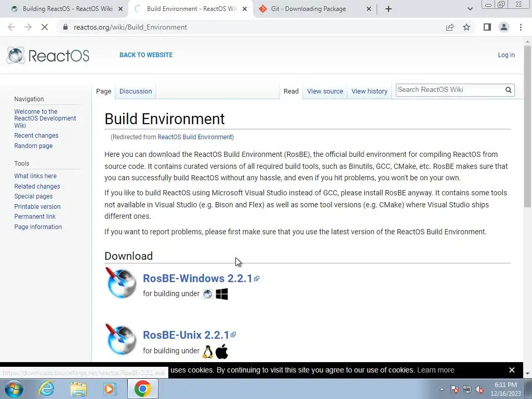Screen dimensions: 532x399
Task: Open the View history tab
Action: pos(369,91)
